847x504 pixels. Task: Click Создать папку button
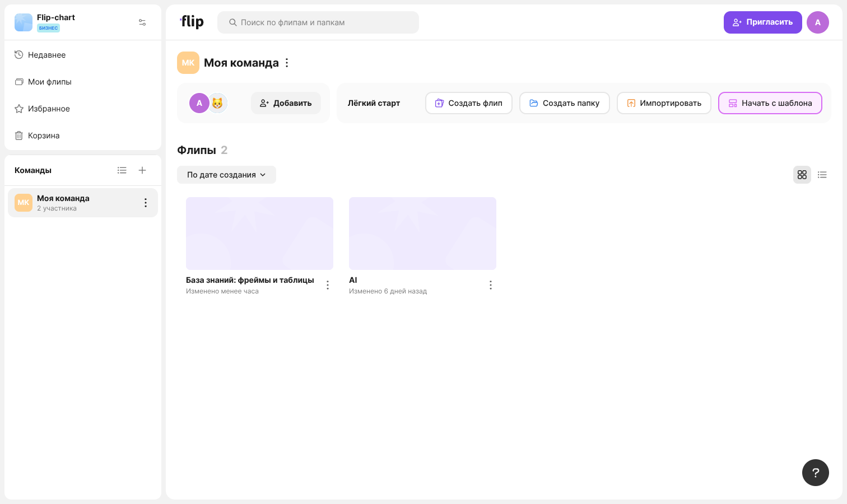click(565, 103)
